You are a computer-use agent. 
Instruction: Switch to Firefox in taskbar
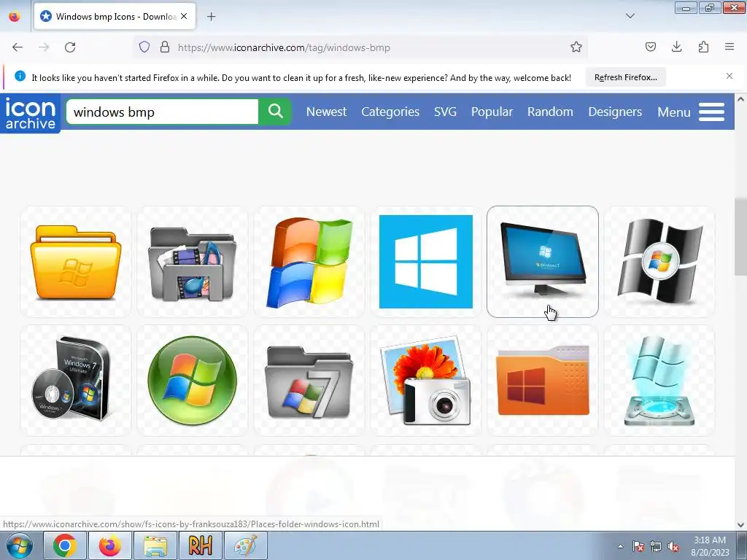[110, 545]
